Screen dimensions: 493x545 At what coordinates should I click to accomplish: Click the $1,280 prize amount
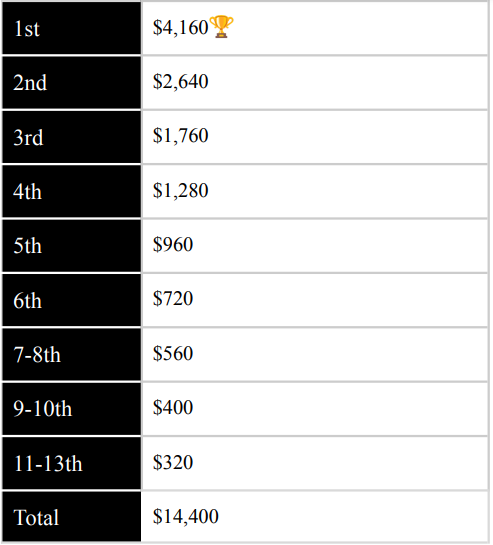pyautogui.click(x=180, y=191)
